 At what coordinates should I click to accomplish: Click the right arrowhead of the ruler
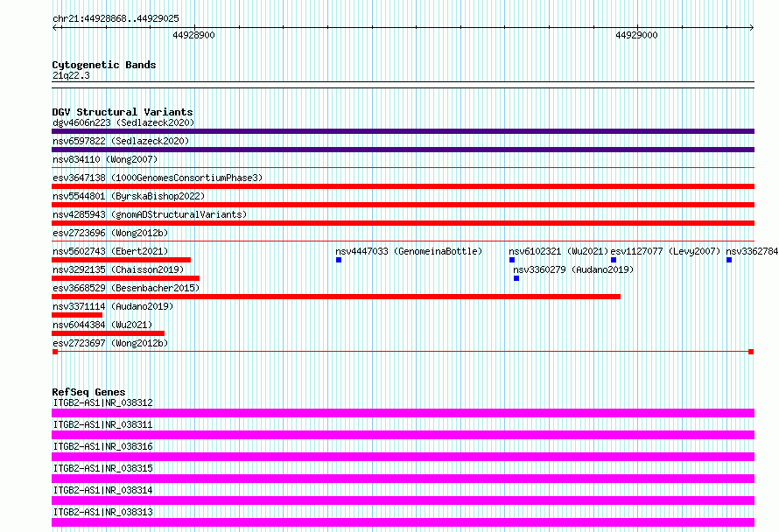coord(752,28)
